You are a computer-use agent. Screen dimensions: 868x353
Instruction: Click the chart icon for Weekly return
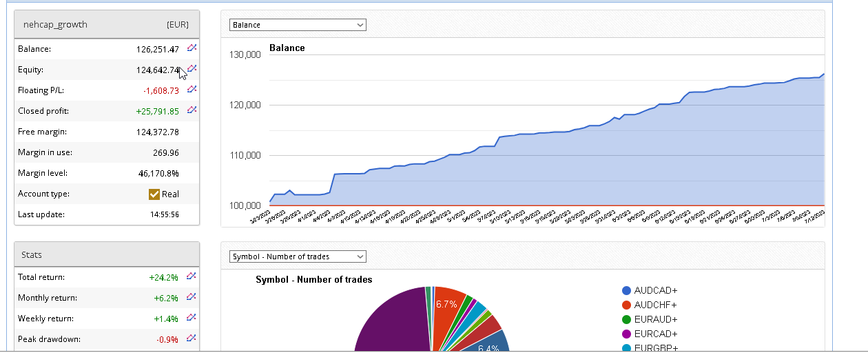pyautogui.click(x=192, y=318)
